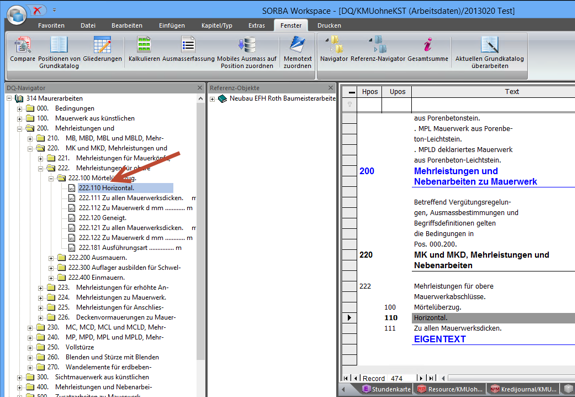
Task: Expand 221. Mehrleistungen für Mauerköpfe node
Action: 41,158
